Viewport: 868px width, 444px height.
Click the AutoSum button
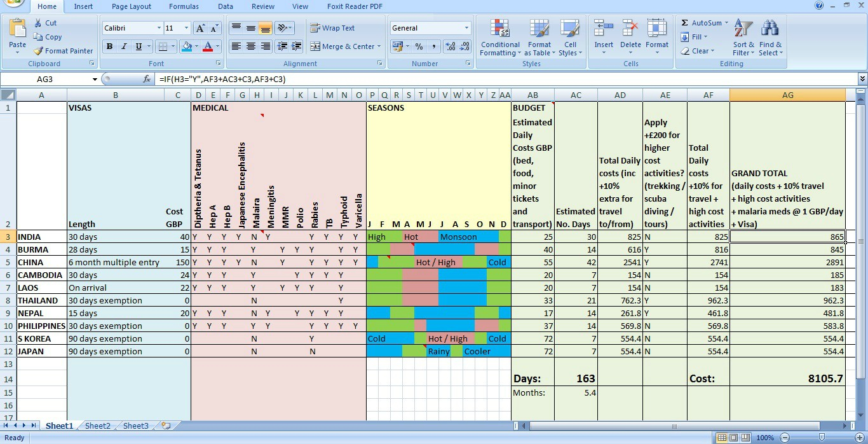tap(702, 23)
